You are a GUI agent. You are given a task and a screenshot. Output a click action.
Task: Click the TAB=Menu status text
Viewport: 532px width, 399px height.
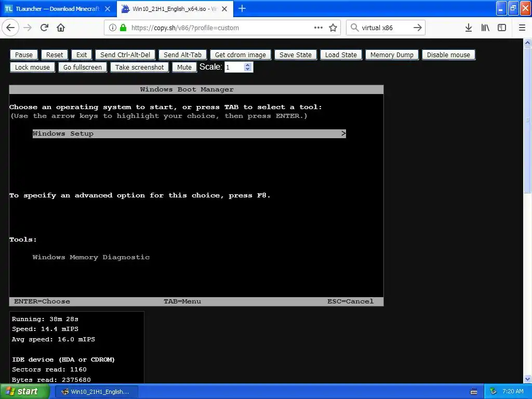click(182, 301)
